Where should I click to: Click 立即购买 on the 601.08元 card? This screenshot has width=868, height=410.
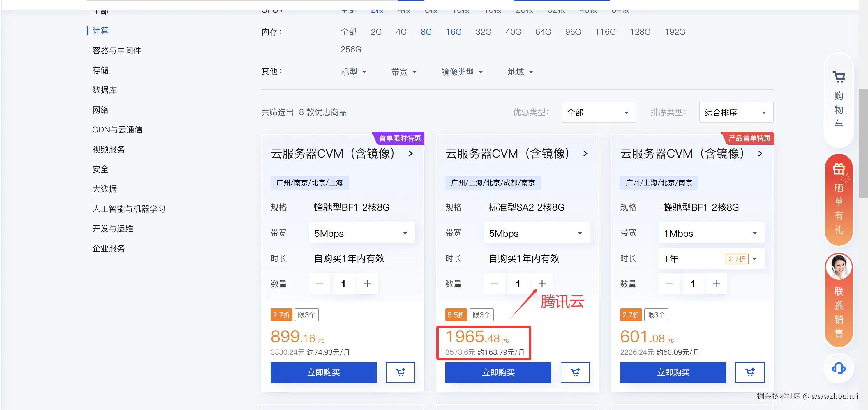(673, 372)
